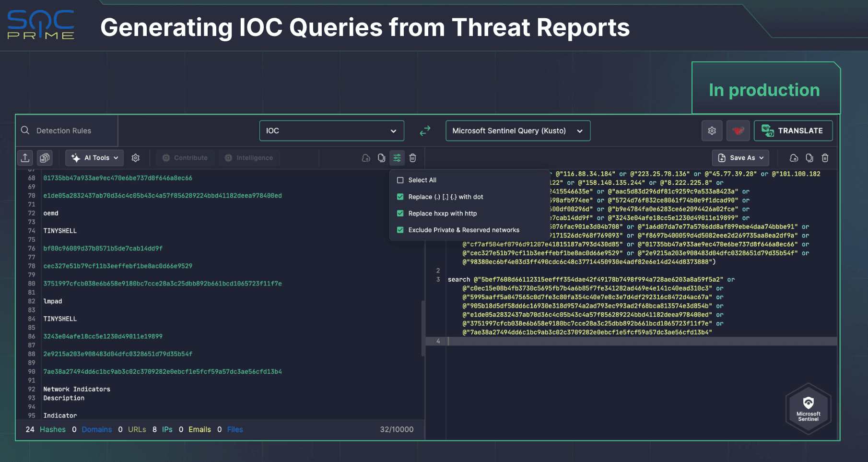Click the swap translation direction arrows

pyautogui.click(x=425, y=130)
